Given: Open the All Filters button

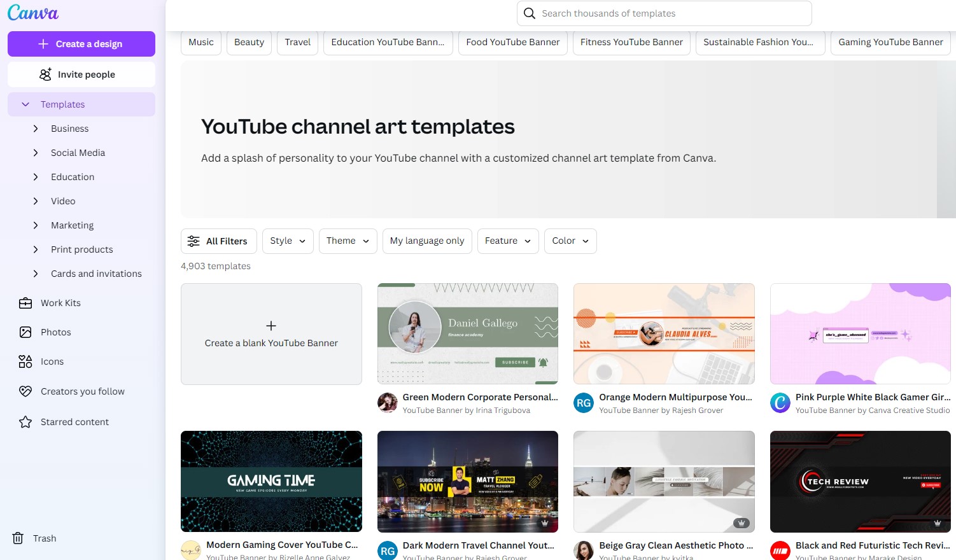Looking at the screenshot, I should (219, 241).
